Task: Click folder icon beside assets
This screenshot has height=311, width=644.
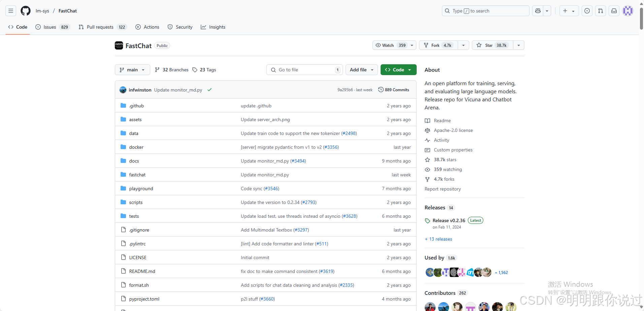Action: [123, 119]
